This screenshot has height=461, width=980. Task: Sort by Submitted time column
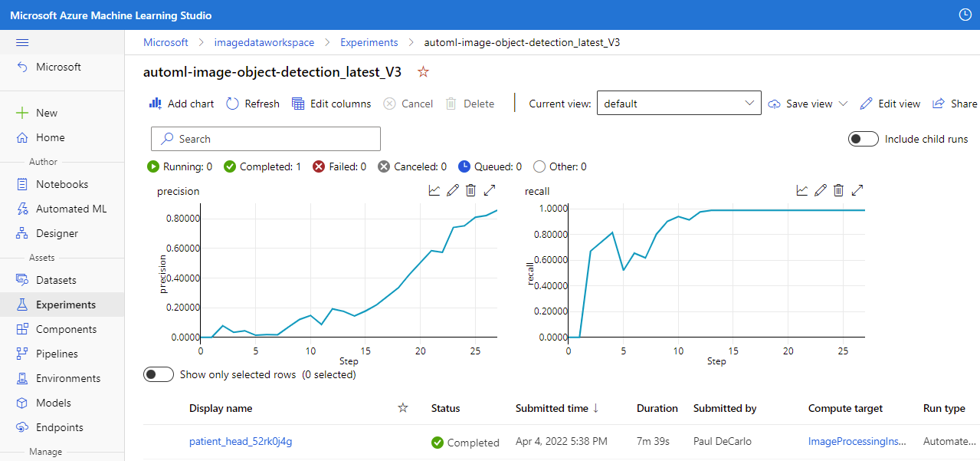click(552, 407)
